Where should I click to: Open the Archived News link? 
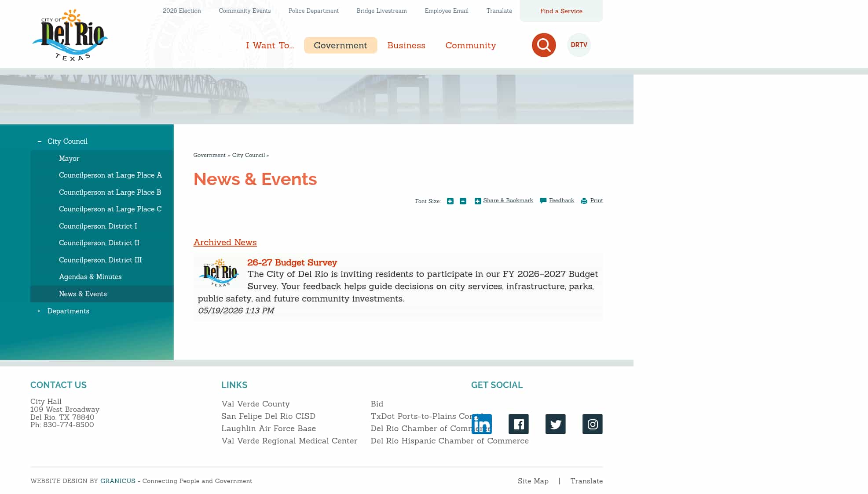point(225,243)
